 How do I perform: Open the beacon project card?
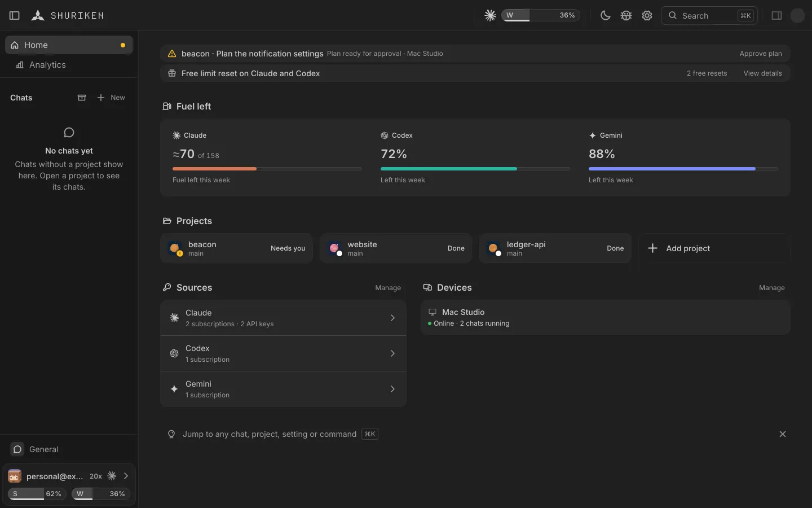[x=237, y=248]
